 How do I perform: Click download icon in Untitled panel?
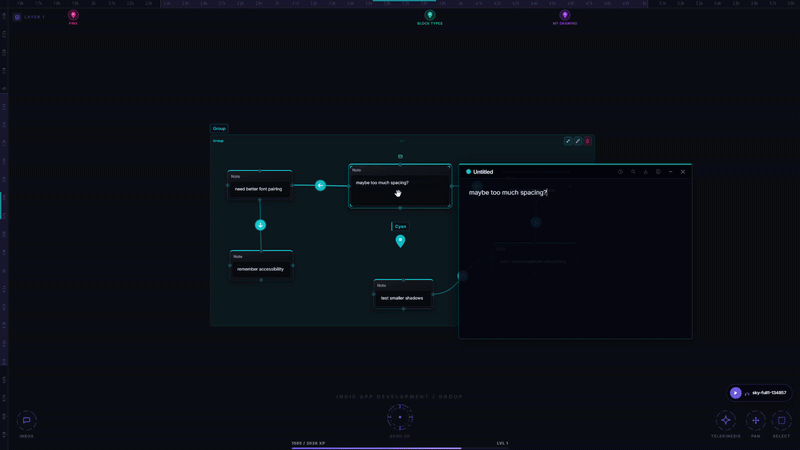[x=645, y=172]
